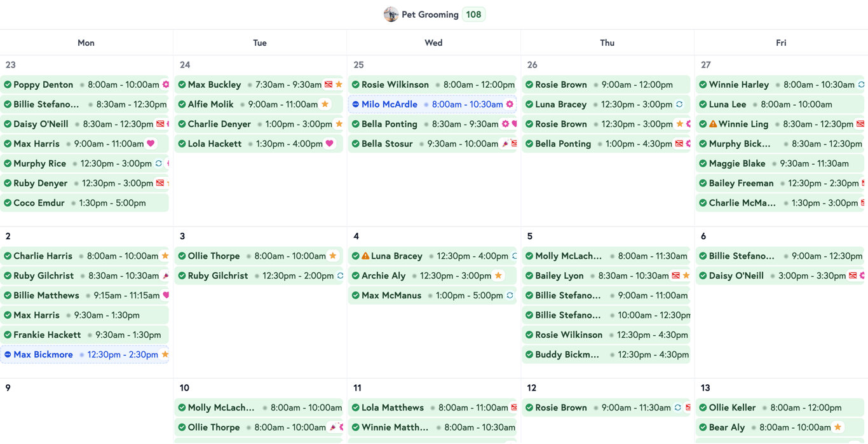Click the heart icon on Lola Hackett's appointment
Screen dimensions: 868x444
(329, 144)
